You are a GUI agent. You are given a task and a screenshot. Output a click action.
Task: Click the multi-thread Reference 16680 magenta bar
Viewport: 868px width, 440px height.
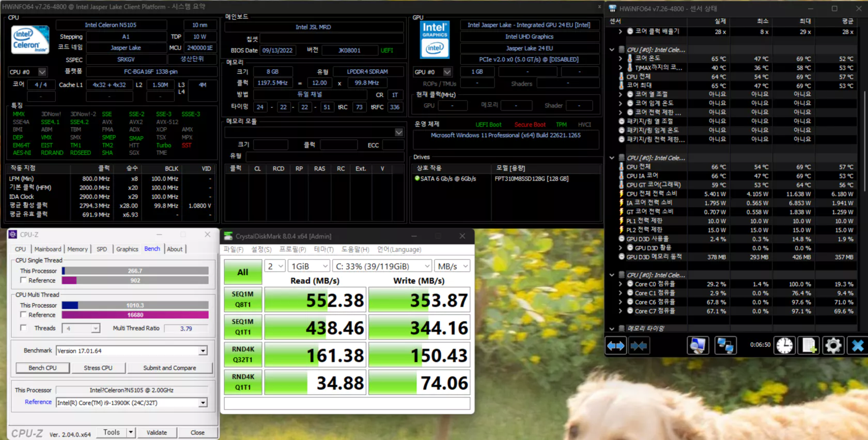tap(135, 315)
